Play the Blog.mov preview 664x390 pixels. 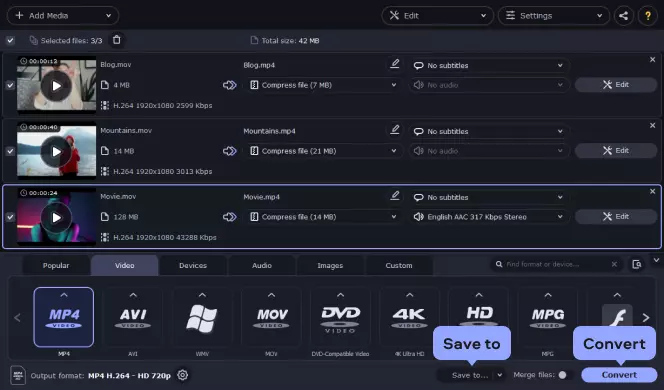(56, 86)
